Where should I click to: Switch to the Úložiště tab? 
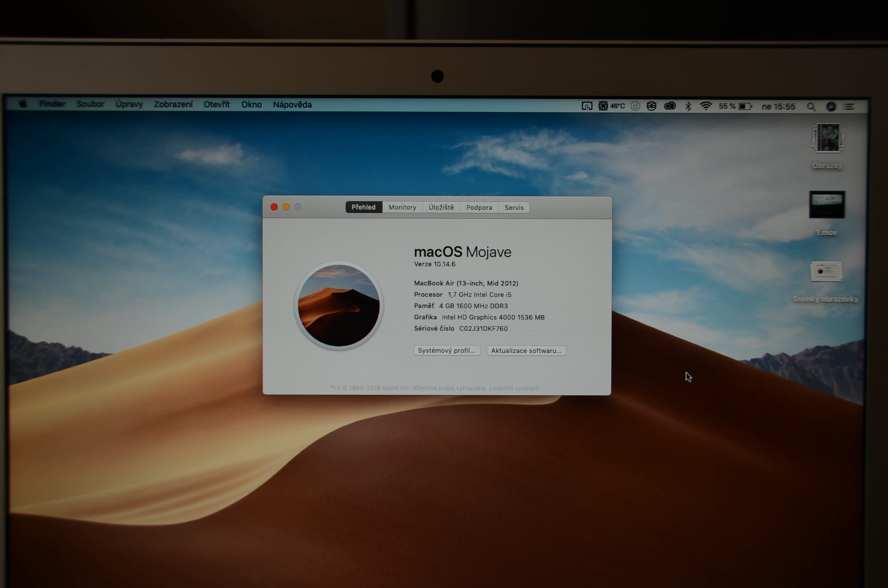point(441,207)
